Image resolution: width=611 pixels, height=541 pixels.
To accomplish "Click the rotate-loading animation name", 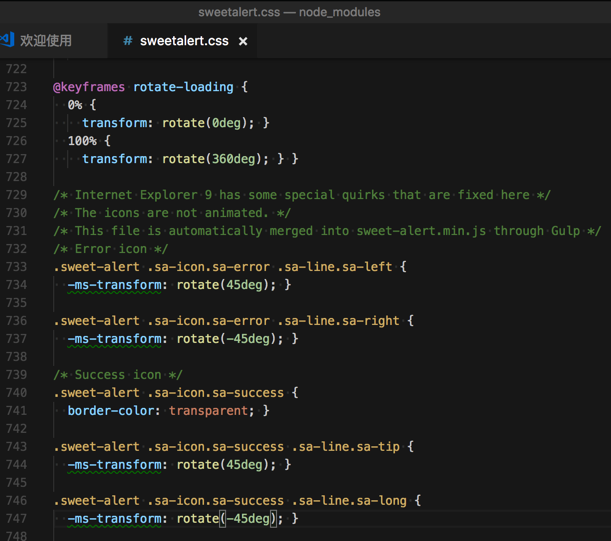I will tap(183, 87).
